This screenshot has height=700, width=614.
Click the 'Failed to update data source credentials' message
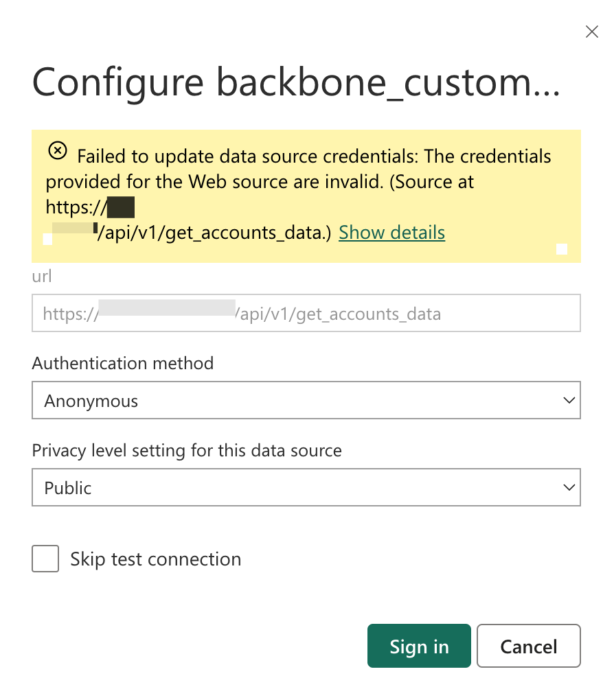[x=299, y=194]
